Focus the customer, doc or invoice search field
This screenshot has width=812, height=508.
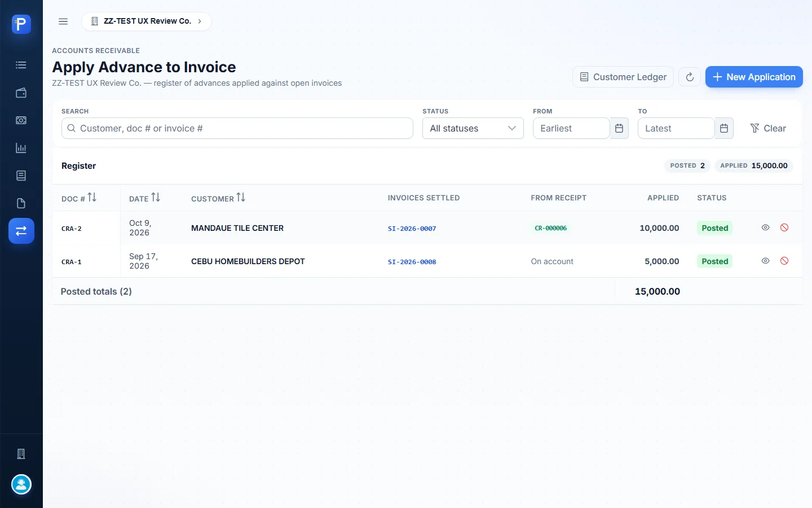[237, 128]
